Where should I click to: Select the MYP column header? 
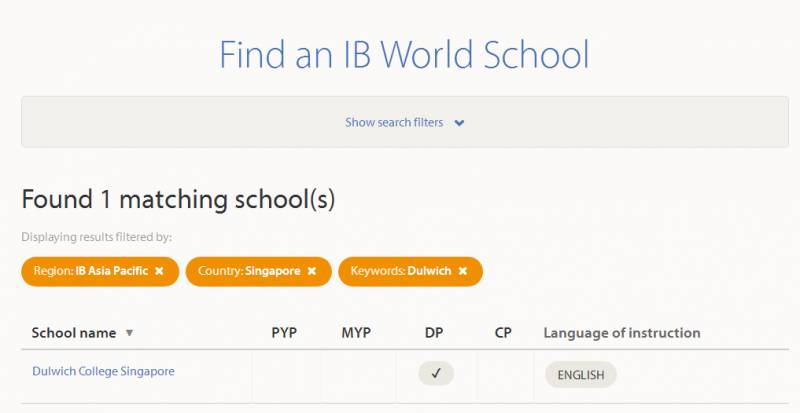click(355, 333)
